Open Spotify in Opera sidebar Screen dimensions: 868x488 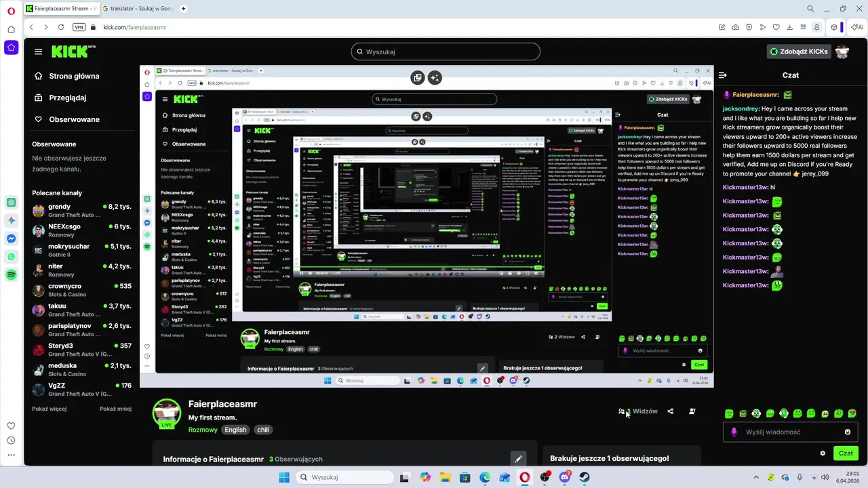11,274
